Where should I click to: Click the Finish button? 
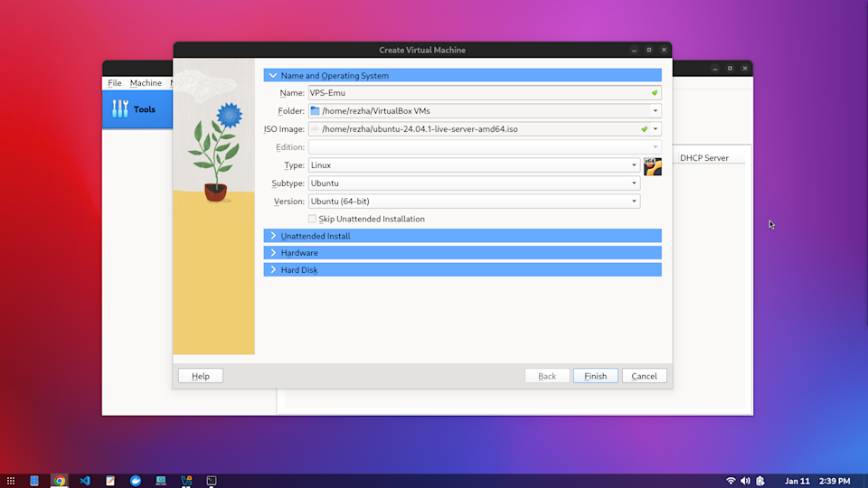pos(595,376)
